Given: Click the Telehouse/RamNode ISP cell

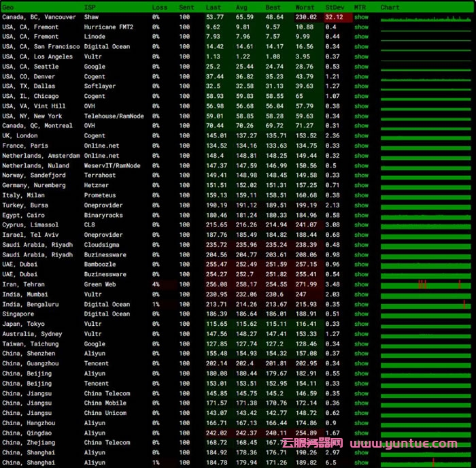Looking at the screenshot, I should [114, 116].
